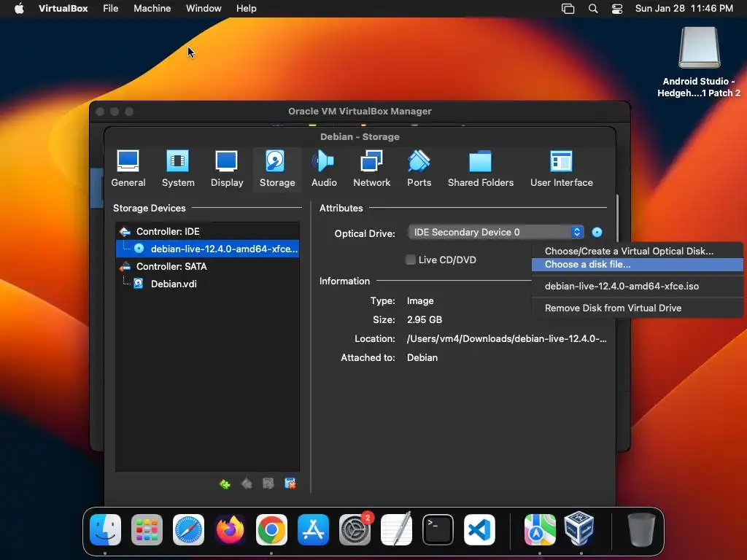Open the Apple menu
This screenshot has width=747, height=560.
click(19, 9)
